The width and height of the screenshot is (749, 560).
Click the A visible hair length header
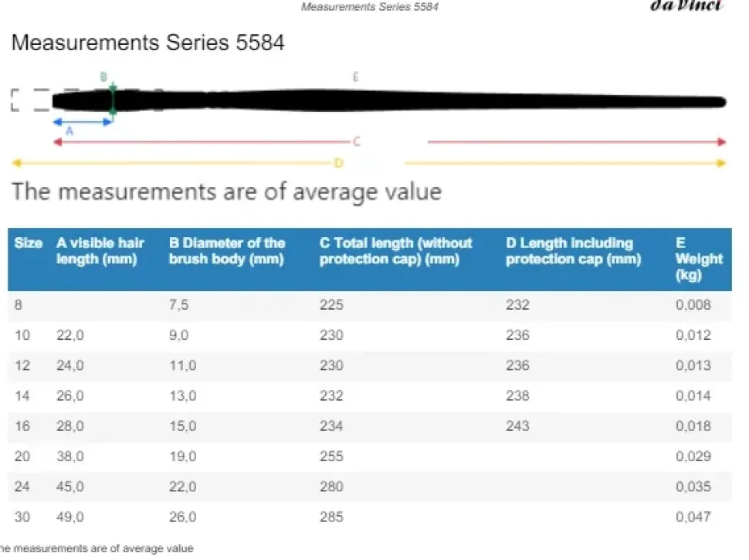coord(100,251)
